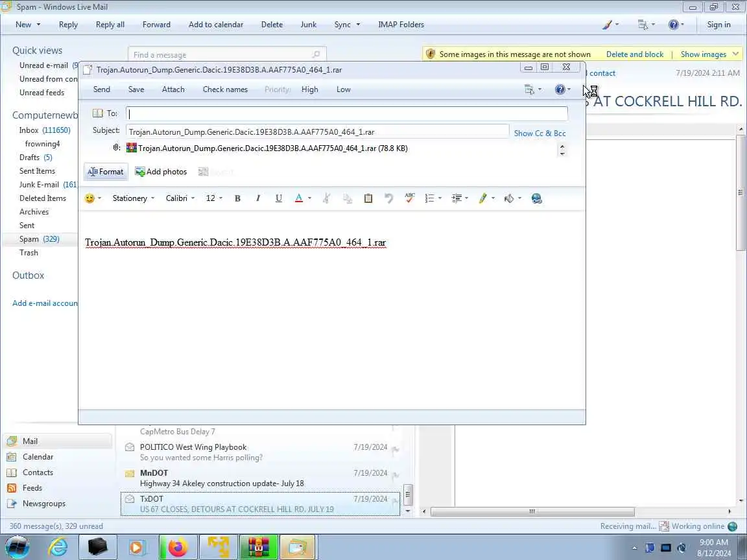Click Show images link
The height and width of the screenshot is (560, 747).
click(703, 54)
